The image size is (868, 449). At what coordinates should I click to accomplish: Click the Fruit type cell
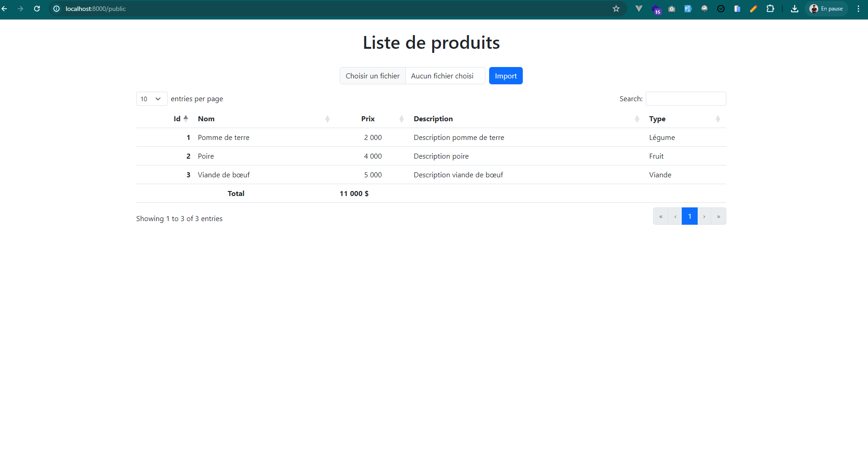point(656,156)
